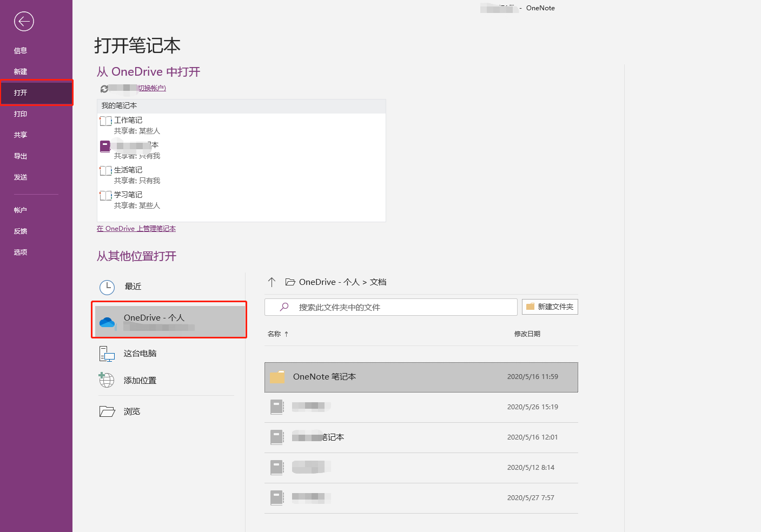761x532 pixels.
Task: Open the 工作笔记 notebook icon
Action: pyautogui.click(x=105, y=121)
